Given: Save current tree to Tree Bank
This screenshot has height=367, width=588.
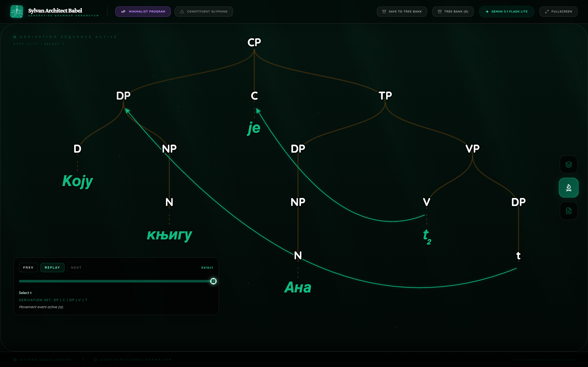Looking at the screenshot, I should (x=402, y=12).
